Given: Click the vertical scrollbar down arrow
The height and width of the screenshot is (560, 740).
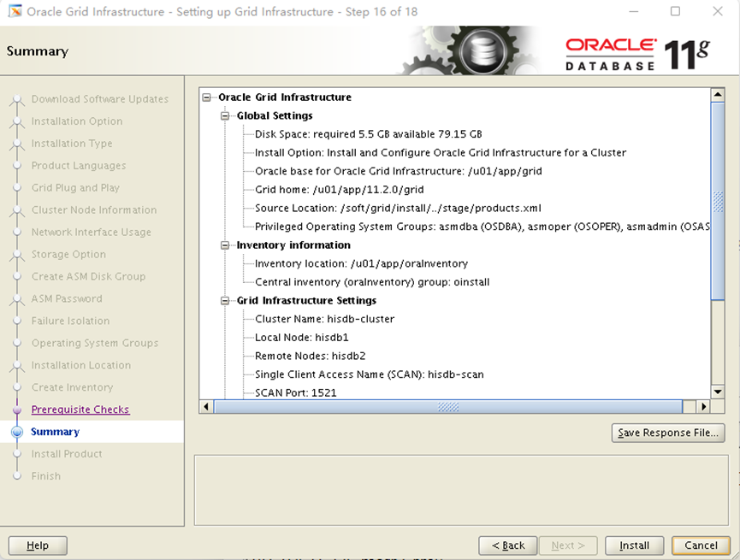Looking at the screenshot, I should 718,392.
